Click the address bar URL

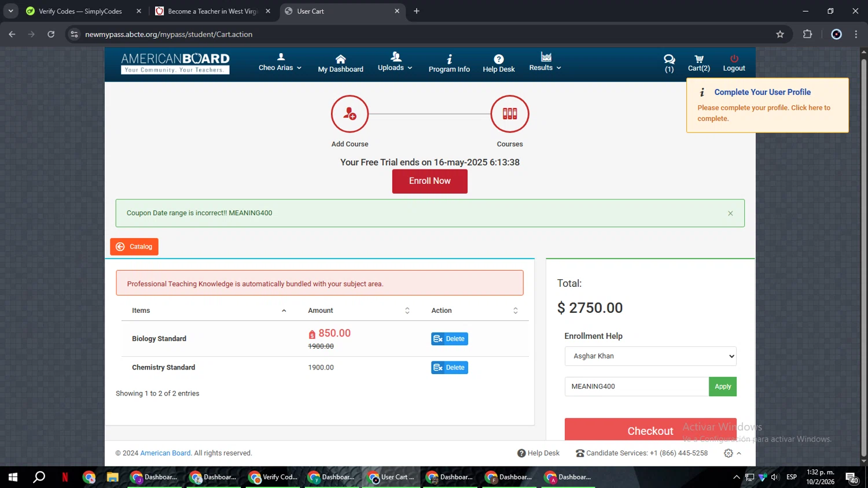click(168, 35)
